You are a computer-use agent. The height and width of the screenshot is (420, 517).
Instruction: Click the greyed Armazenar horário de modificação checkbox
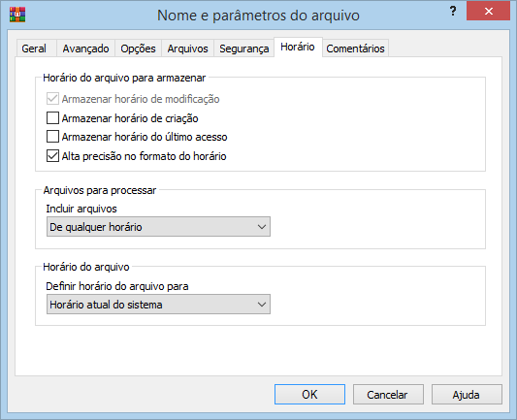(52, 99)
